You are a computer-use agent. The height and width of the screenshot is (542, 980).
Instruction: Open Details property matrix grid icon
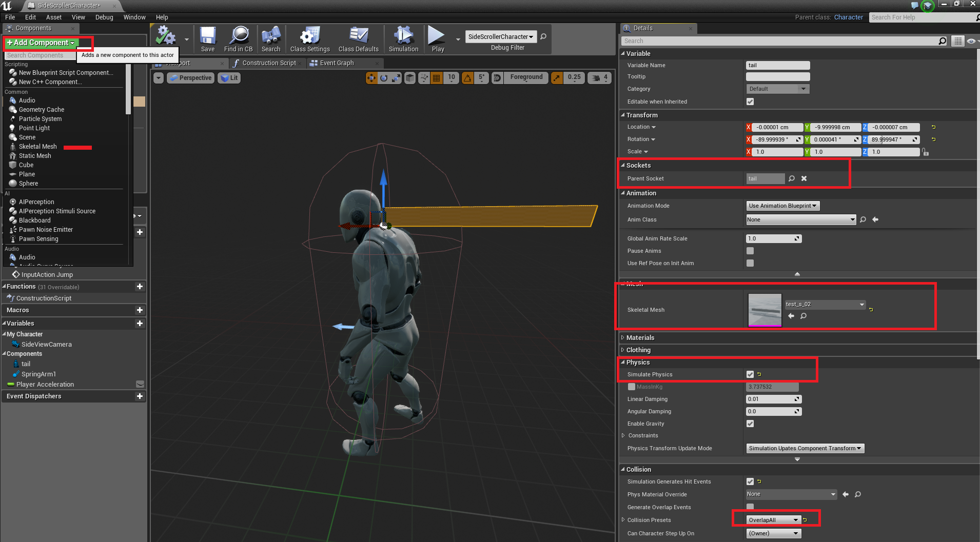(x=958, y=41)
